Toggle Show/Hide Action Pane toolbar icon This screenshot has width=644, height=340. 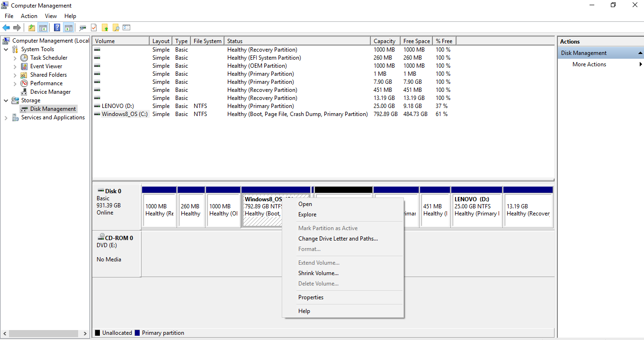(x=68, y=27)
